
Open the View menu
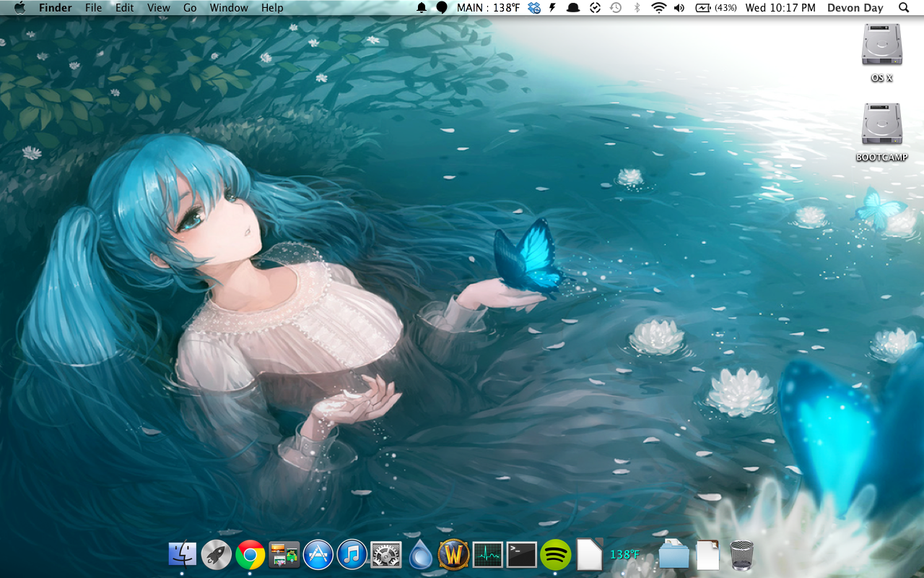[x=159, y=8]
